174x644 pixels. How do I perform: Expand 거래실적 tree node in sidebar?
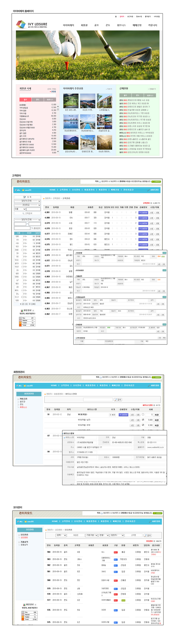tap(19, 542)
